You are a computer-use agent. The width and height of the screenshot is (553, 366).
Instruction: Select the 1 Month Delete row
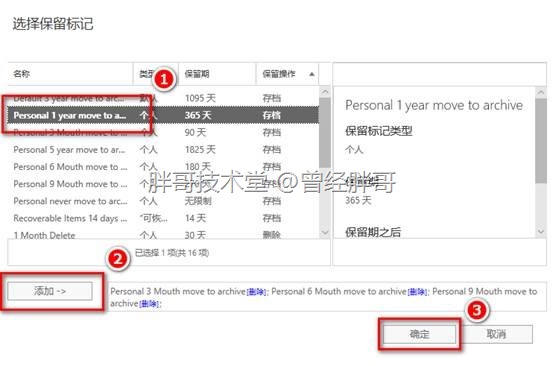pos(163,234)
